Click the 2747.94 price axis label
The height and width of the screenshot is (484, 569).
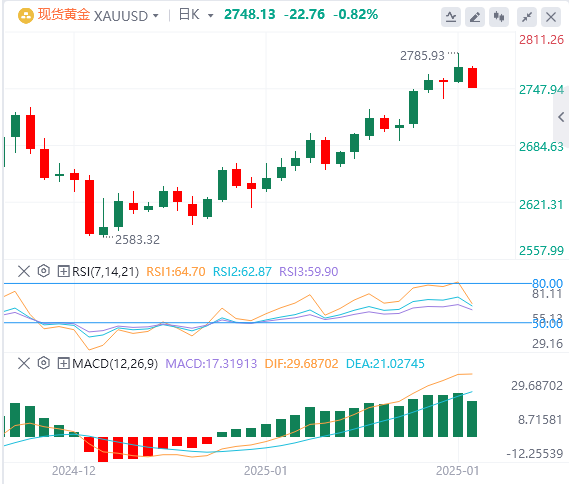541,90
